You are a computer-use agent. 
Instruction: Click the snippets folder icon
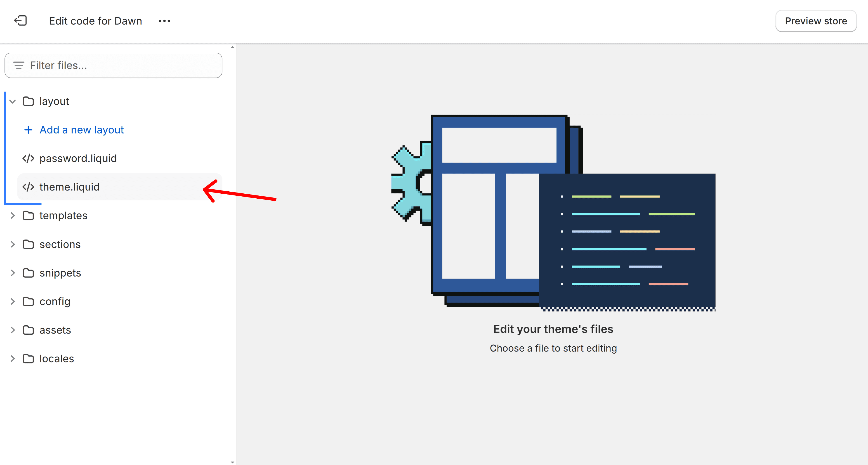pos(29,273)
